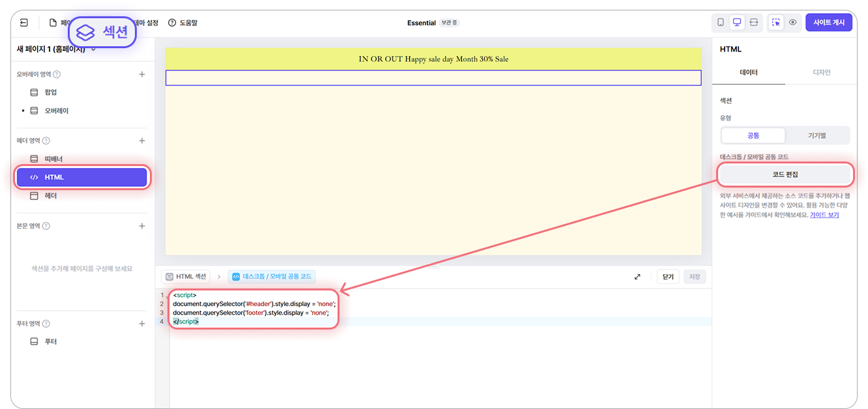Click the closing </script> tag line

tap(186, 322)
